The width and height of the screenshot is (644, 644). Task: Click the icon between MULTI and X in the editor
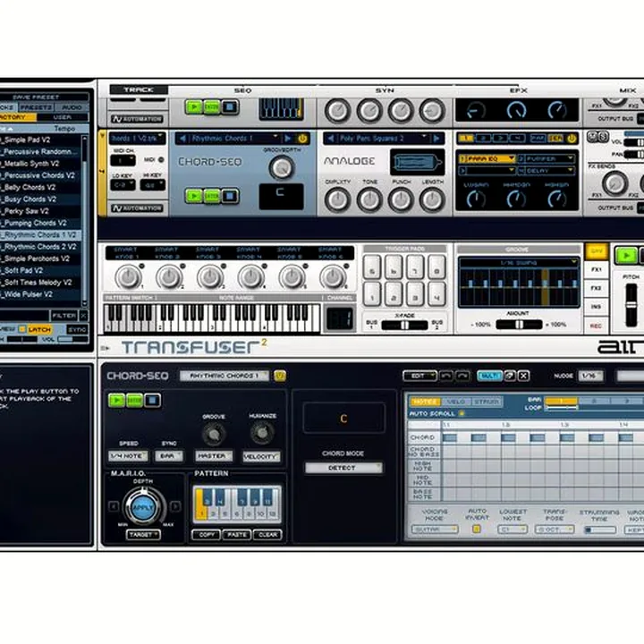510,376
